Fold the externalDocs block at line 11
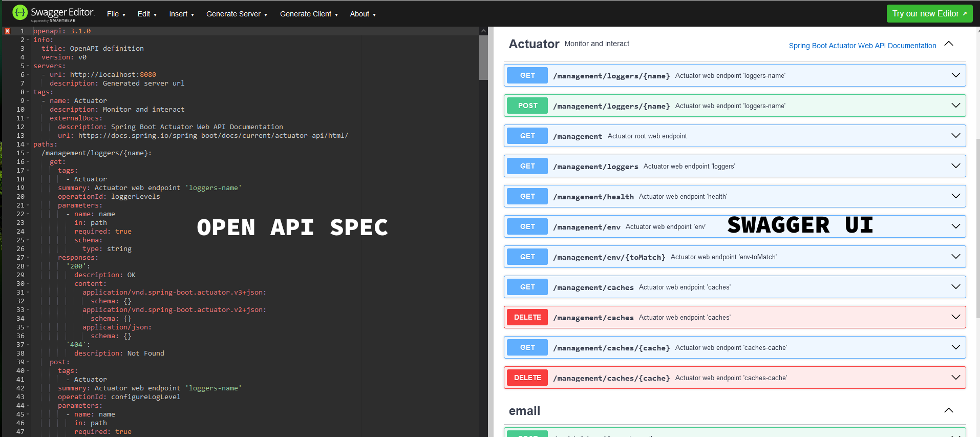The width and height of the screenshot is (980, 437). pyautogui.click(x=28, y=118)
